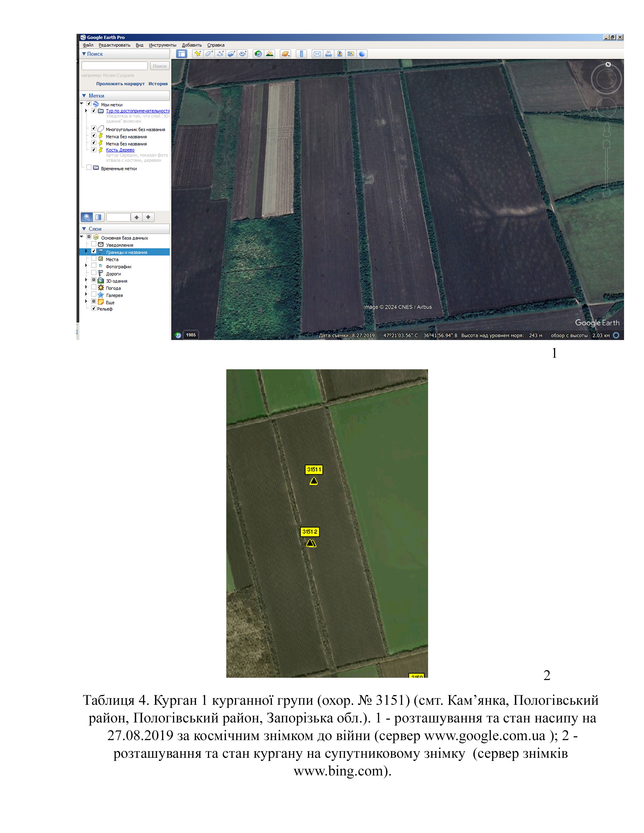Toggle Многоугольник без названия checkbox
Viewport: 644px width, 833px height.
(x=93, y=128)
